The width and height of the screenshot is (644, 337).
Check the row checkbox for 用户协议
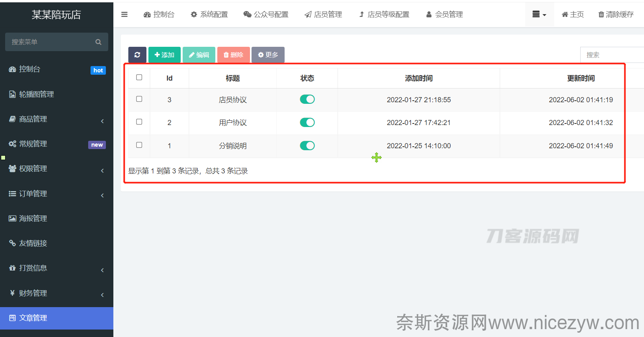click(139, 122)
